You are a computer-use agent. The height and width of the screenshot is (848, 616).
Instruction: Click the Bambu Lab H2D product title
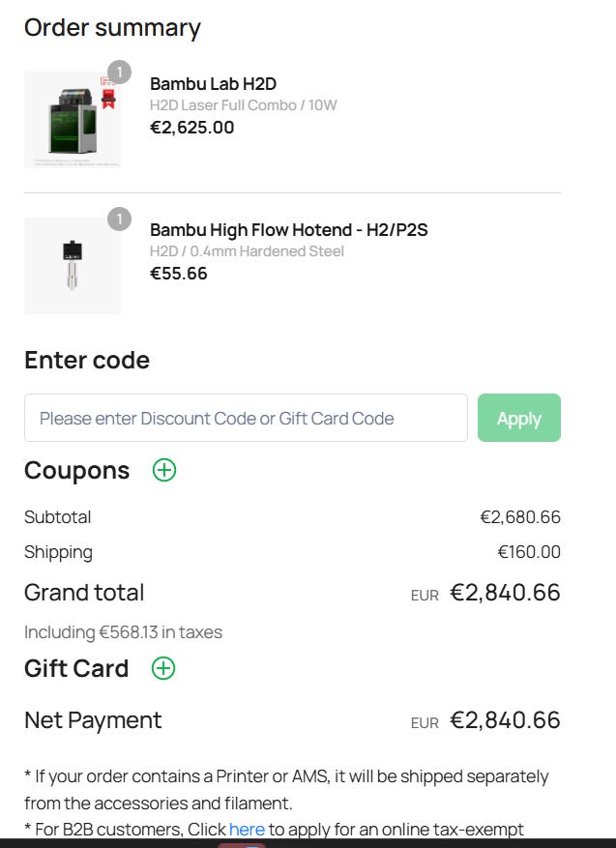click(x=213, y=84)
